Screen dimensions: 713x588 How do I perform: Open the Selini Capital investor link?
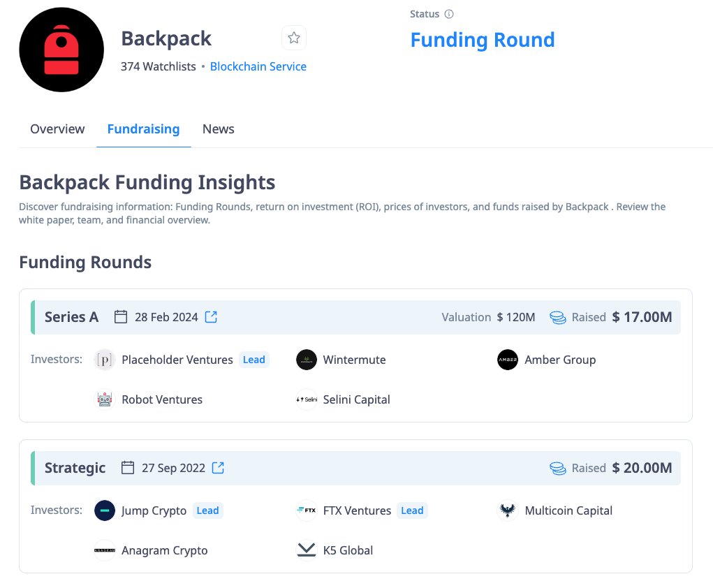[x=356, y=399]
